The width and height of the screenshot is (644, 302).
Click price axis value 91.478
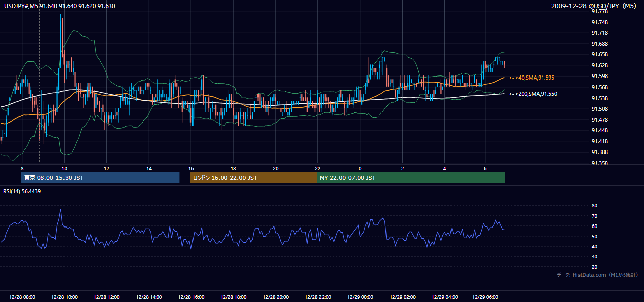pyautogui.click(x=599, y=120)
